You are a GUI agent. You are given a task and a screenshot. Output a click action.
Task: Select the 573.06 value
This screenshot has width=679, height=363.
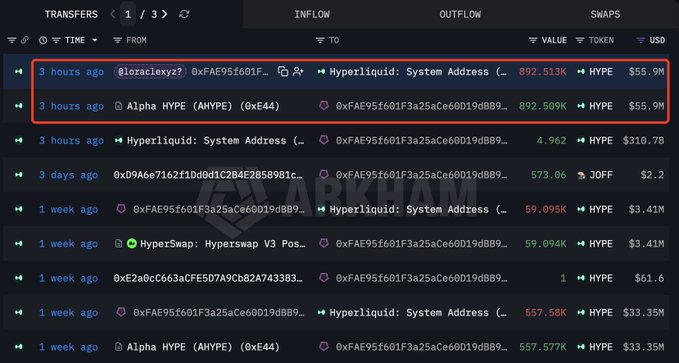coord(548,175)
